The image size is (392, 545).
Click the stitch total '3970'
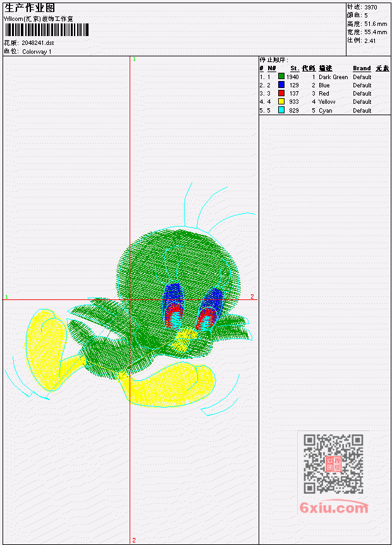click(x=371, y=7)
